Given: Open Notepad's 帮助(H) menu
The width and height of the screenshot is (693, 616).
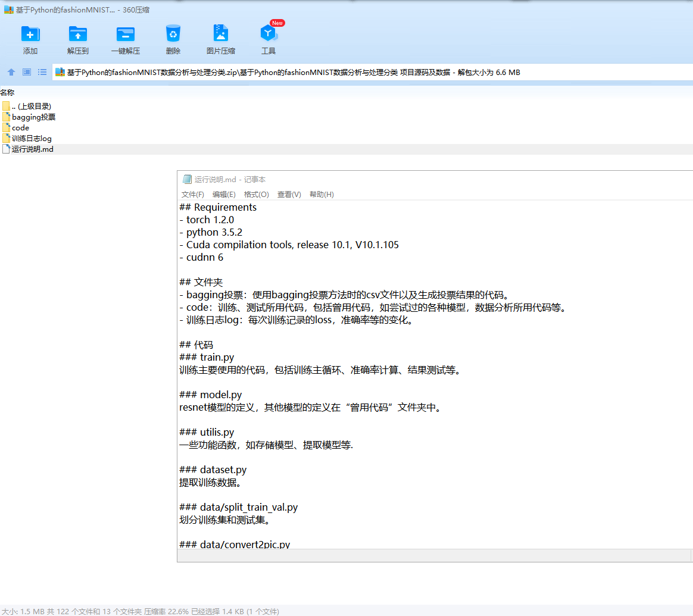Looking at the screenshot, I should click(321, 195).
